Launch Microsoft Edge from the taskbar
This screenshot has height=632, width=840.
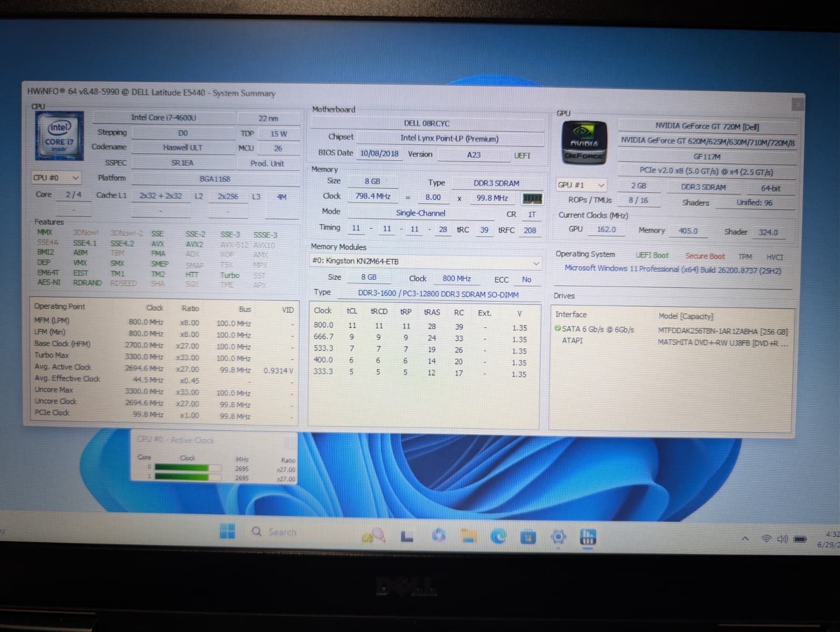click(498, 536)
